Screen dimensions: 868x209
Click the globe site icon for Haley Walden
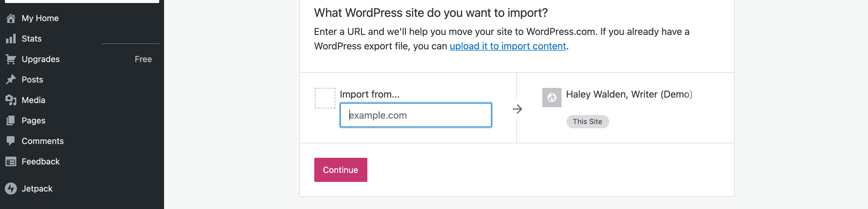[x=552, y=98]
